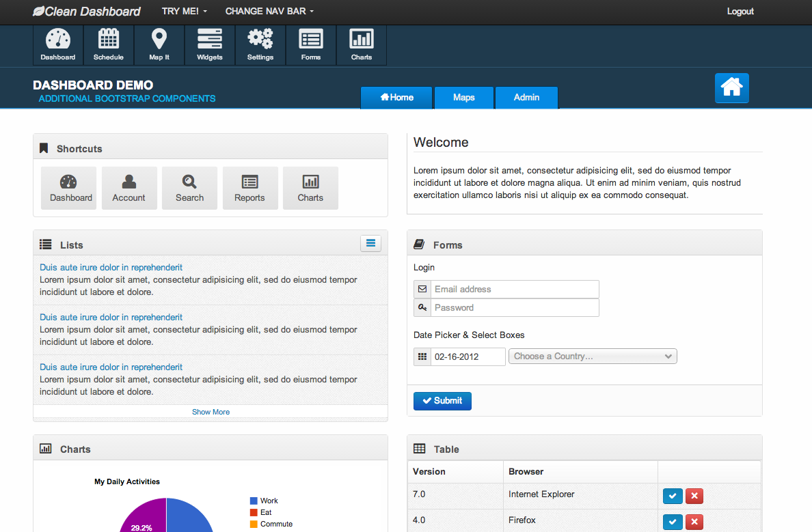Open the Widgets icon in the toolbar
This screenshot has height=532, width=812.
[x=210, y=44]
